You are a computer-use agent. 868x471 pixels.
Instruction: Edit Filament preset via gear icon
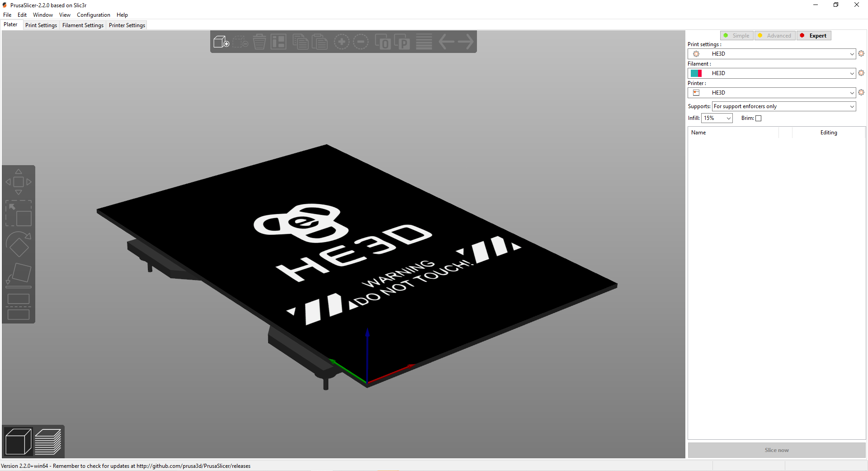[861, 73]
